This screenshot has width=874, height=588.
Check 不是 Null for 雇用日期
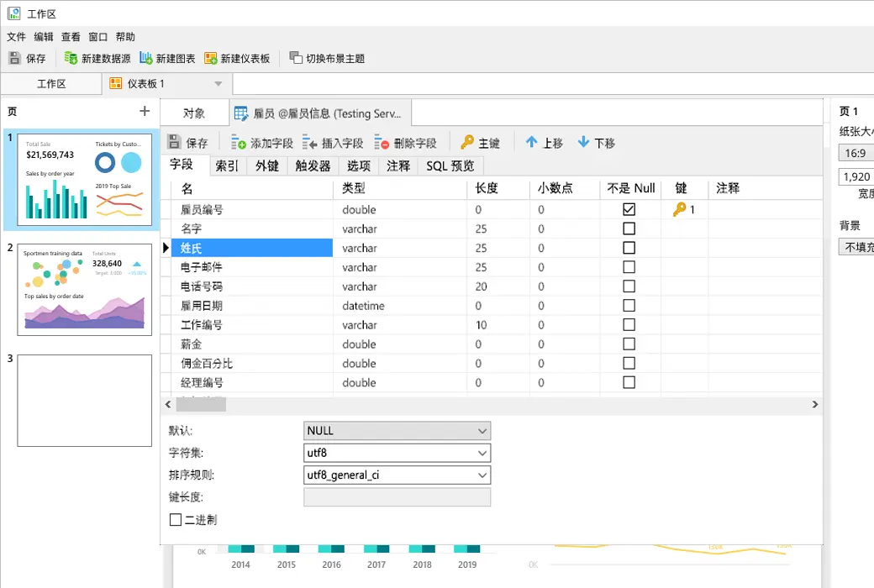(x=629, y=306)
